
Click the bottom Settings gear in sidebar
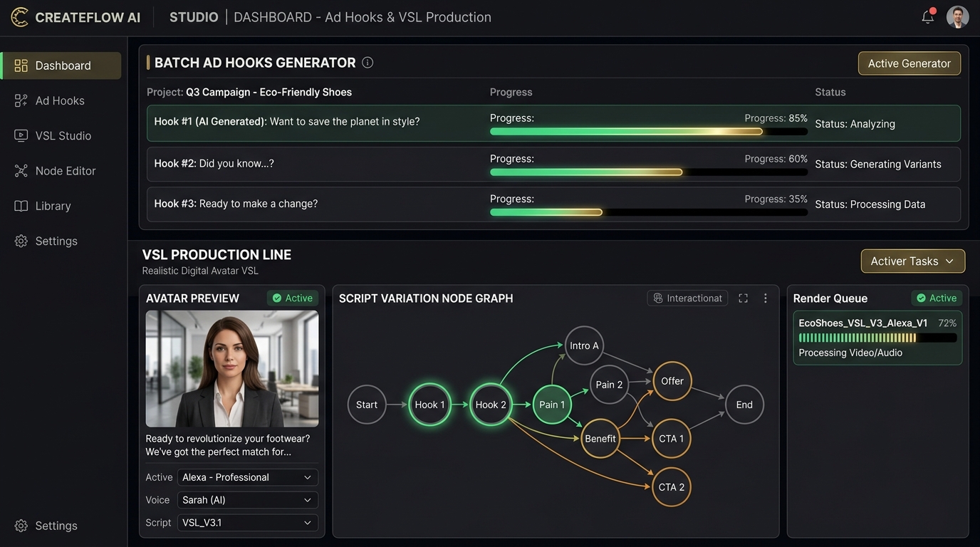(x=21, y=526)
